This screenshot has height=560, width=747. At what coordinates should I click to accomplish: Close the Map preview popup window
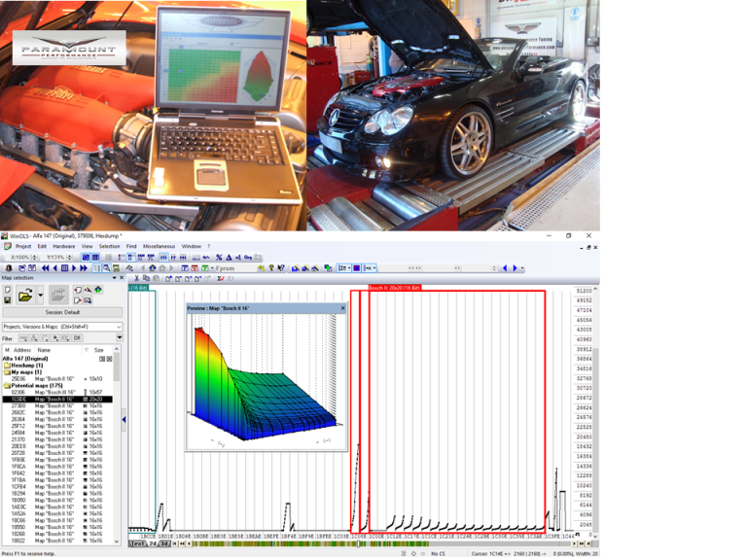(342, 308)
